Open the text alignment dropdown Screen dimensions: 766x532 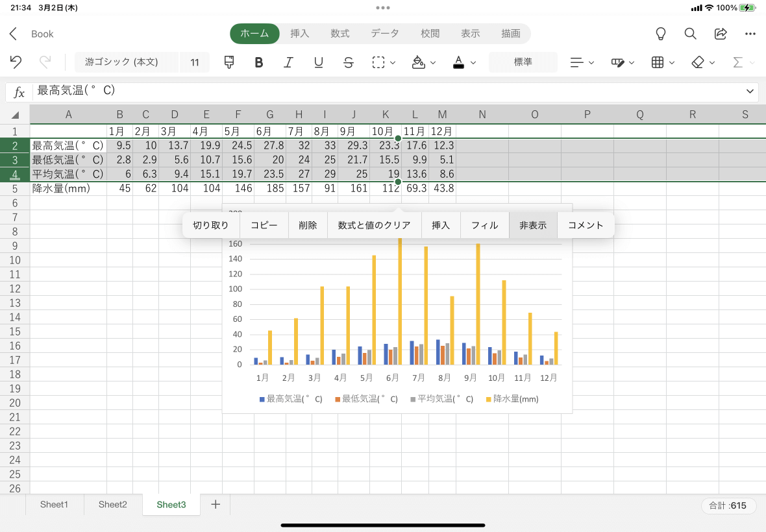pyautogui.click(x=582, y=62)
